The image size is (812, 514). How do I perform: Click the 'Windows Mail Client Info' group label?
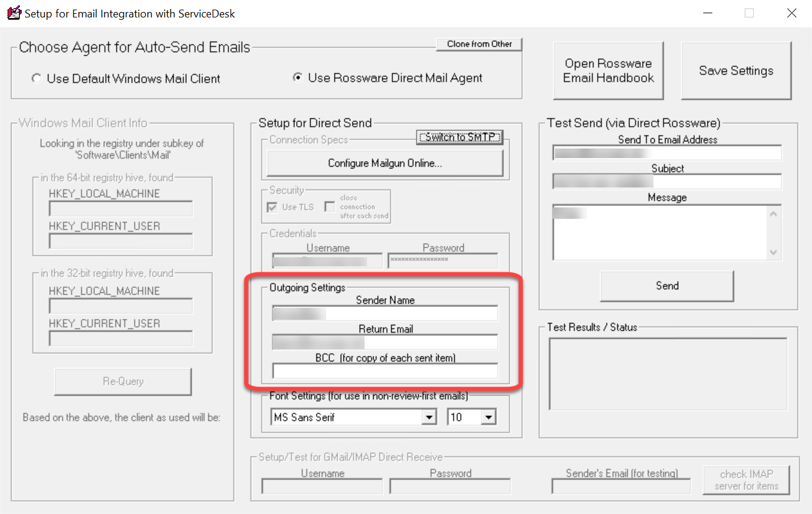[x=83, y=123]
